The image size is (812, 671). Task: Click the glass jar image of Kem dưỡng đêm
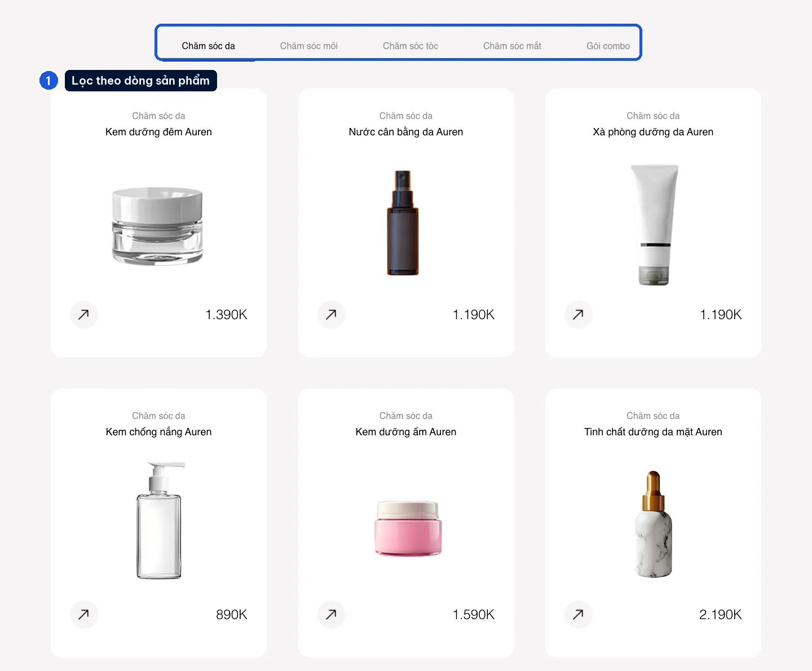[157, 226]
